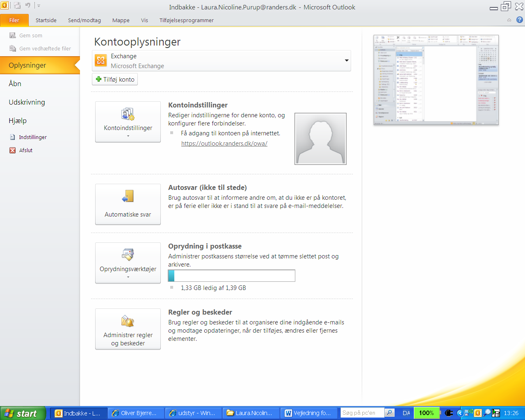Expand the Exchange account dropdown
Viewport: 525px width, 420px height.
[x=347, y=61]
